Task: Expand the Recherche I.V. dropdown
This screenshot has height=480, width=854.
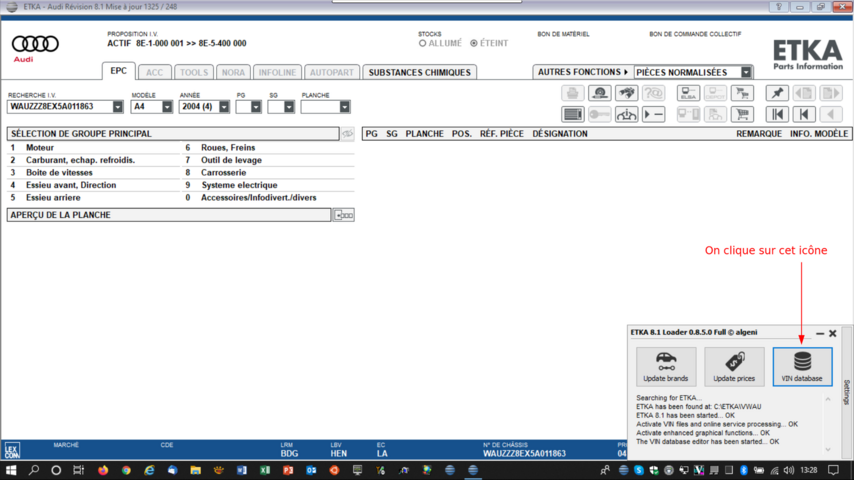Action: tap(118, 107)
